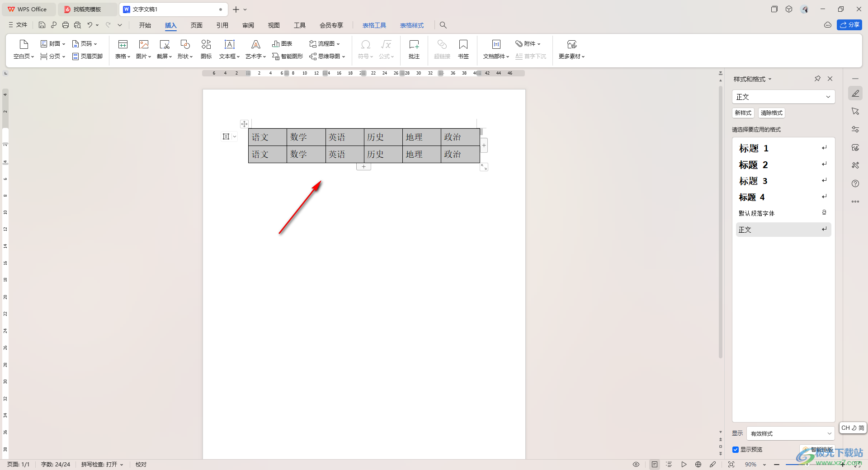This screenshot has width=868, height=470.
Task: Open 页眉页脚 header and footer
Action: point(87,56)
